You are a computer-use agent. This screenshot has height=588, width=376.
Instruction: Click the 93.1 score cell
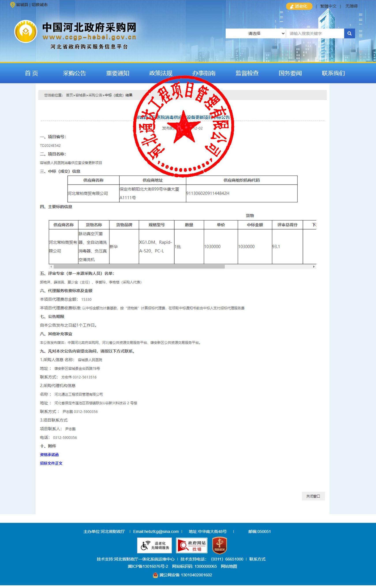tap(287, 247)
